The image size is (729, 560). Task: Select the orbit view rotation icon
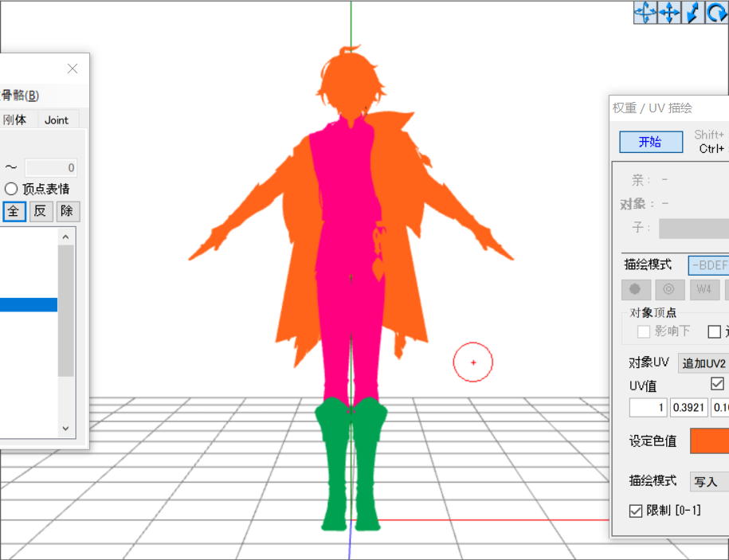pyautogui.click(x=645, y=12)
